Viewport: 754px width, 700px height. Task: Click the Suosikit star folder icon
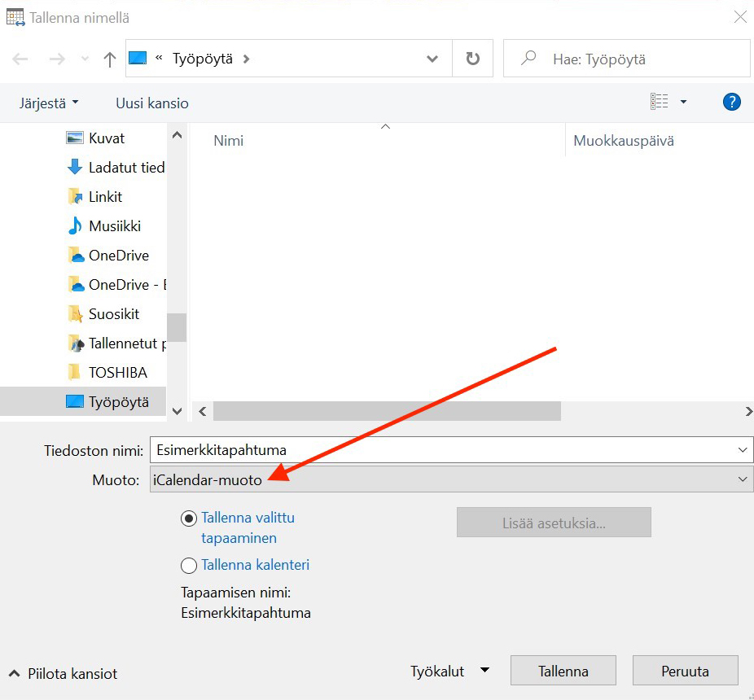pyautogui.click(x=75, y=314)
